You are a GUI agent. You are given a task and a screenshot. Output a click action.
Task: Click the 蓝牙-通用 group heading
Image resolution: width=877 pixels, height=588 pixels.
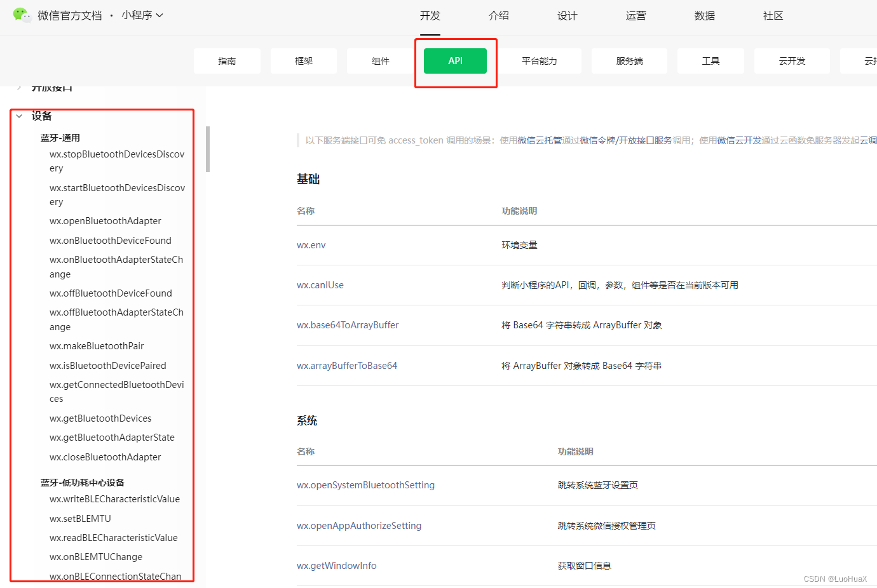[x=60, y=138]
